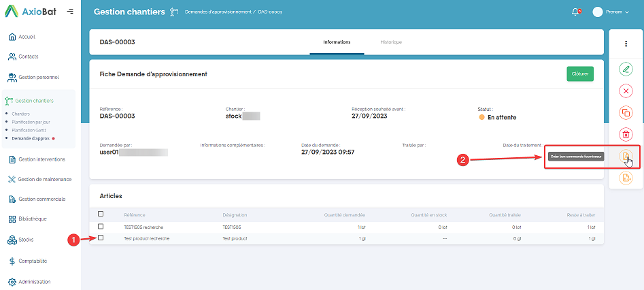Expand the Gestion interventions menu
This screenshot has height=290, width=644.
click(41, 159)
